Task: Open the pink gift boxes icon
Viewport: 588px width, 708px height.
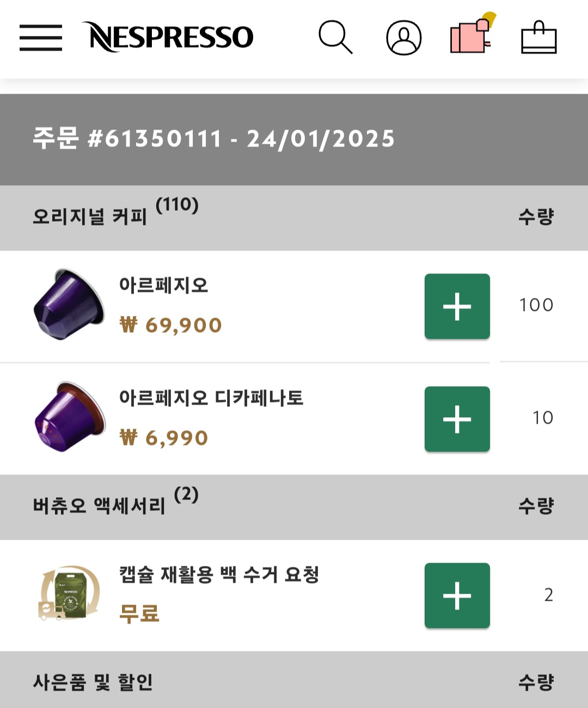Action: (x=471, y=35)
